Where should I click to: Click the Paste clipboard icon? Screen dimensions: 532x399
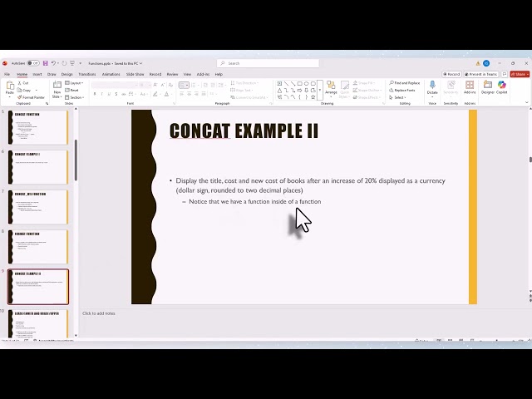(10, 86)
